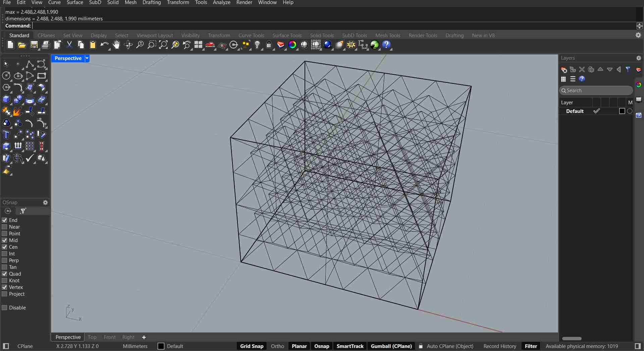Enable the Near object snap checkbox
Image resolution: width=644 pixels, height=351 pixels.
[5, 227]
